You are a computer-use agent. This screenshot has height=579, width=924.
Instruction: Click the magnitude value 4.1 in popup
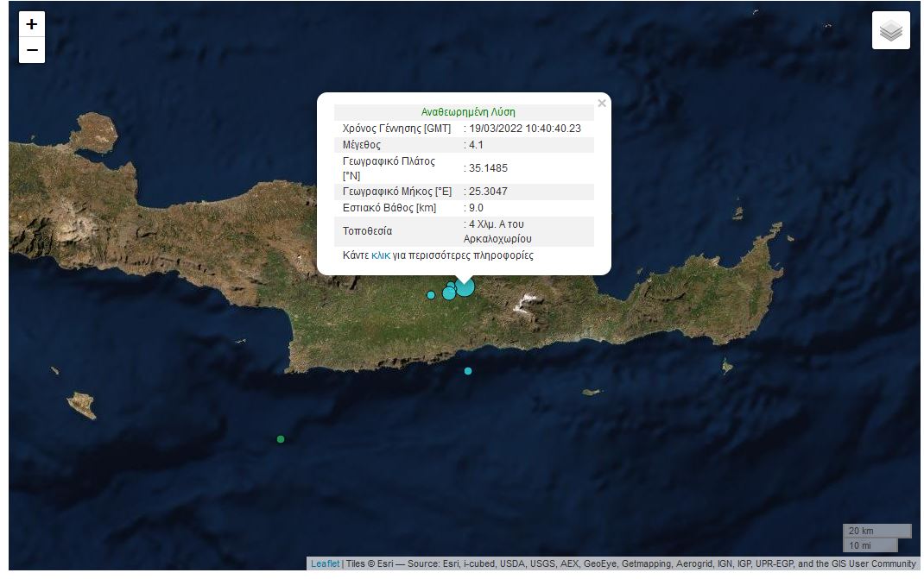click(x=477, y=145)
